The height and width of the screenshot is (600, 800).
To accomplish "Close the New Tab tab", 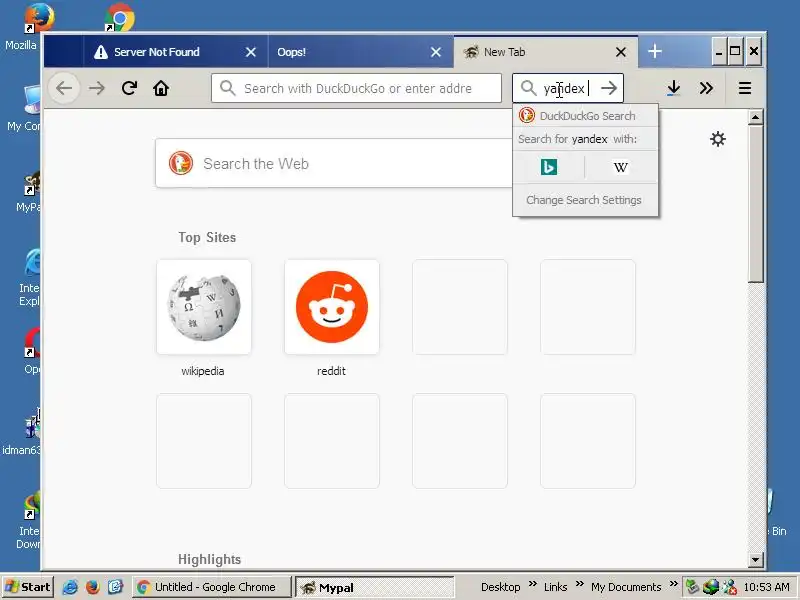I will (x=620, y=52).
